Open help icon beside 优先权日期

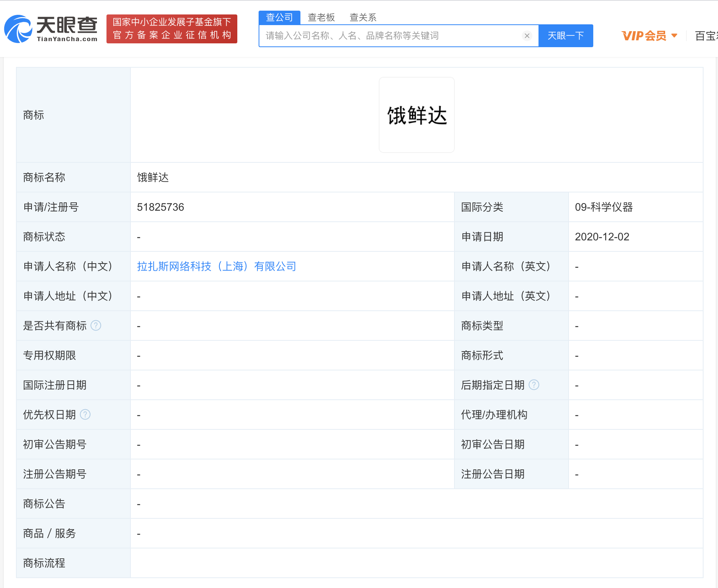click(85, 415)
